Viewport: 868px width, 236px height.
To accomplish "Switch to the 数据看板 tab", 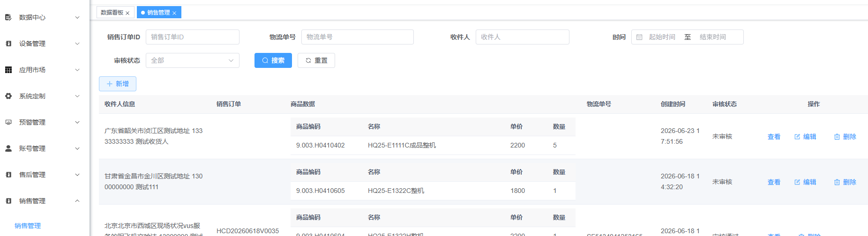I will (112, 13).
